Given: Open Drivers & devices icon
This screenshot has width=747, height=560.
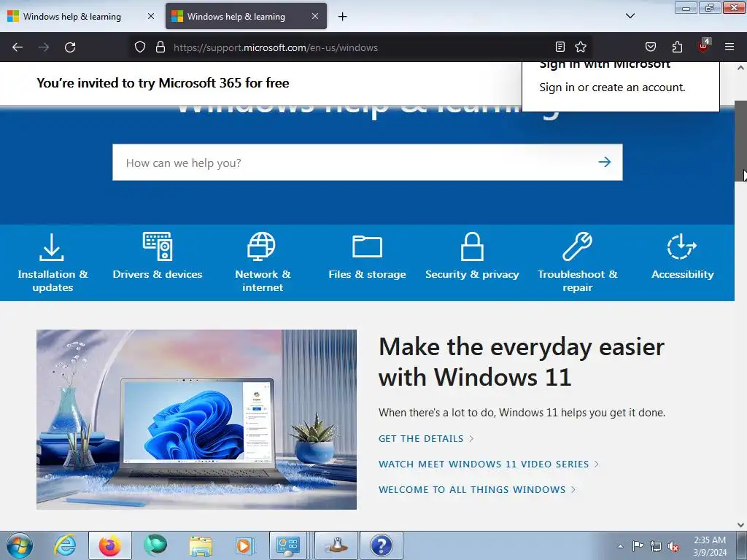Looking at the screenshot, I should coord(158,246).
